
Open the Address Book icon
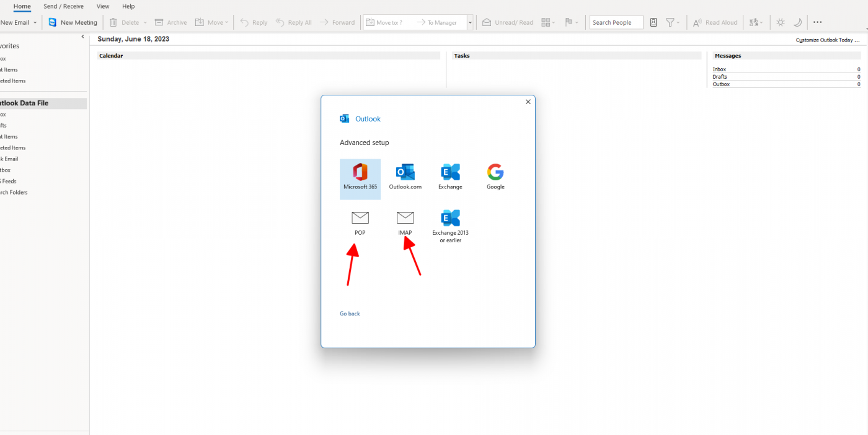[x=653, y=22]
